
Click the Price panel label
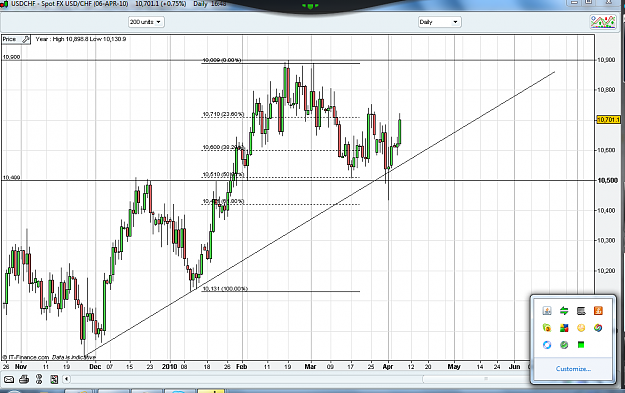point(10,39)
